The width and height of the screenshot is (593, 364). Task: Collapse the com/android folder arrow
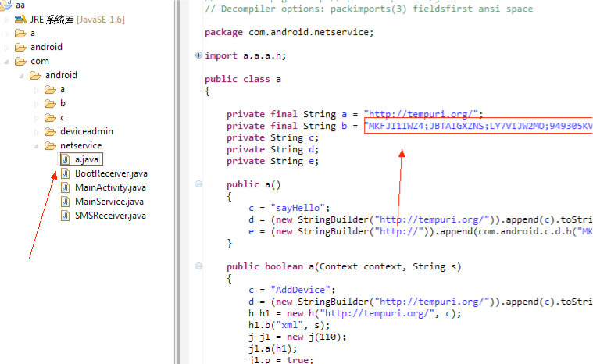(22, 76)
